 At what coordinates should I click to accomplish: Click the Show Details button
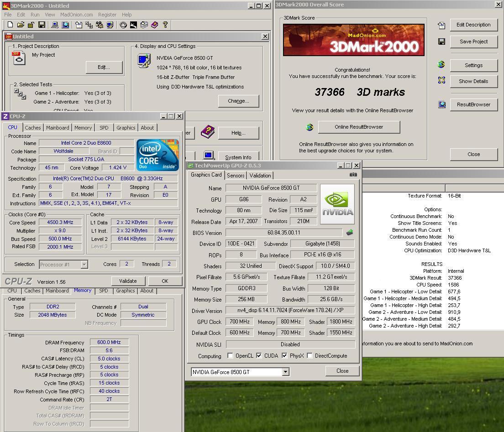[473, 81]
